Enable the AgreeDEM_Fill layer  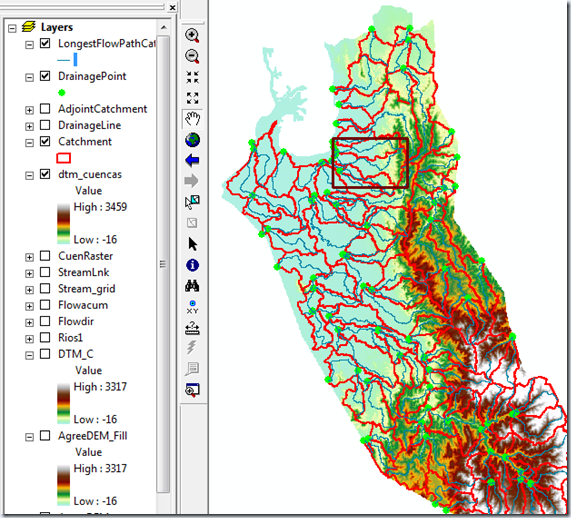[x=45, y=436]
